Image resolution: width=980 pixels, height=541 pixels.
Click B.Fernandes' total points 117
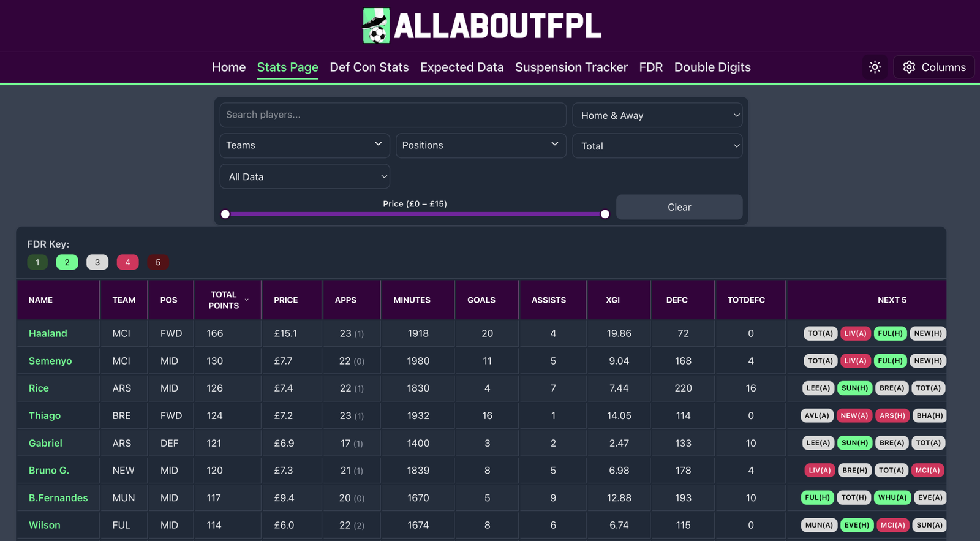tap(214, 497)
